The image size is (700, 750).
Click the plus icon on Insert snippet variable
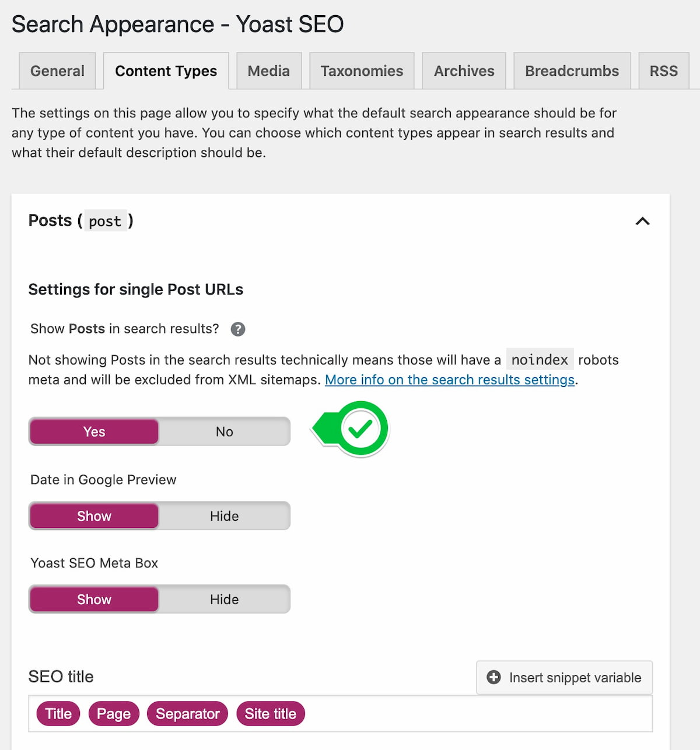click(494, 677)
